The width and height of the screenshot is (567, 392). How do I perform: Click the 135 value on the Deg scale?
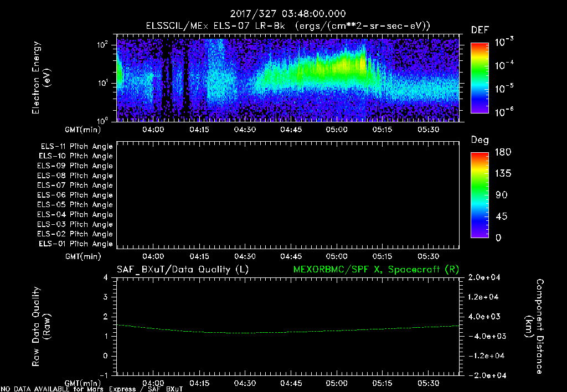pyautogui.click(x=503, y=173)
